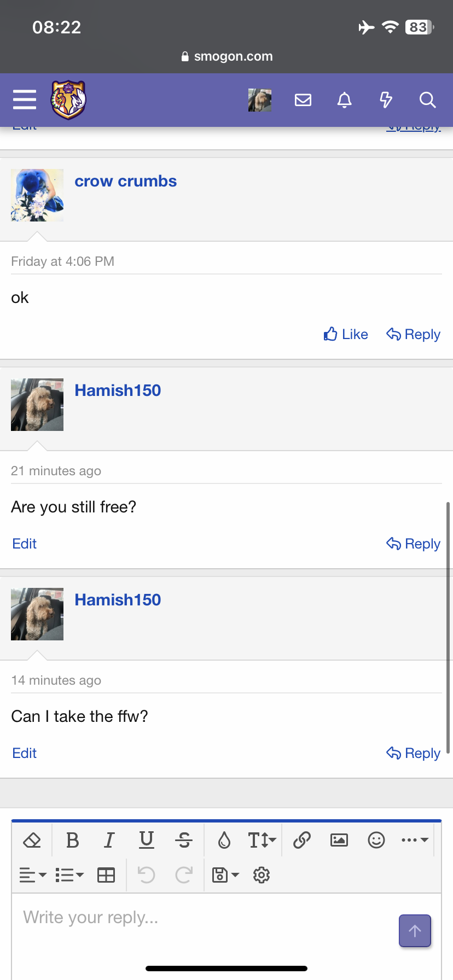Insert an image using the picture icon
Viewport: 453px width, 980px height.
pos(339,840)
